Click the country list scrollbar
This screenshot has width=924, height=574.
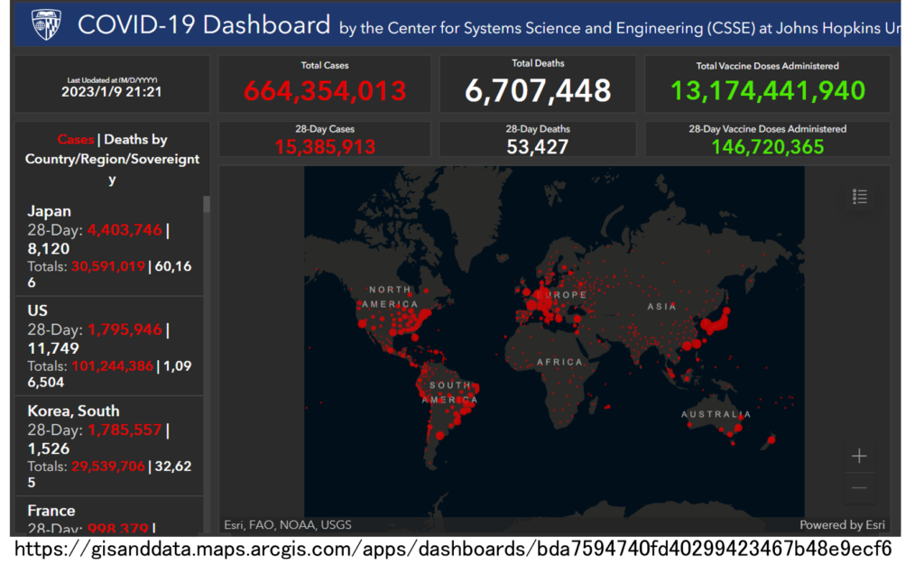[x=207, y=204]
